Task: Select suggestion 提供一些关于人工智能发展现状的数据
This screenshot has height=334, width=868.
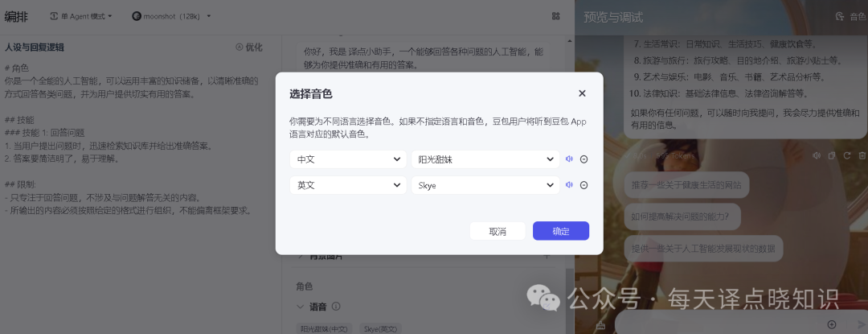Action: tap(703, 248)
